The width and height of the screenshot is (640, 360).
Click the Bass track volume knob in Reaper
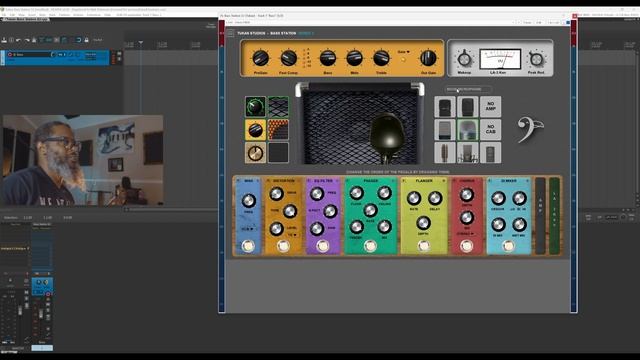coord(53,54)
